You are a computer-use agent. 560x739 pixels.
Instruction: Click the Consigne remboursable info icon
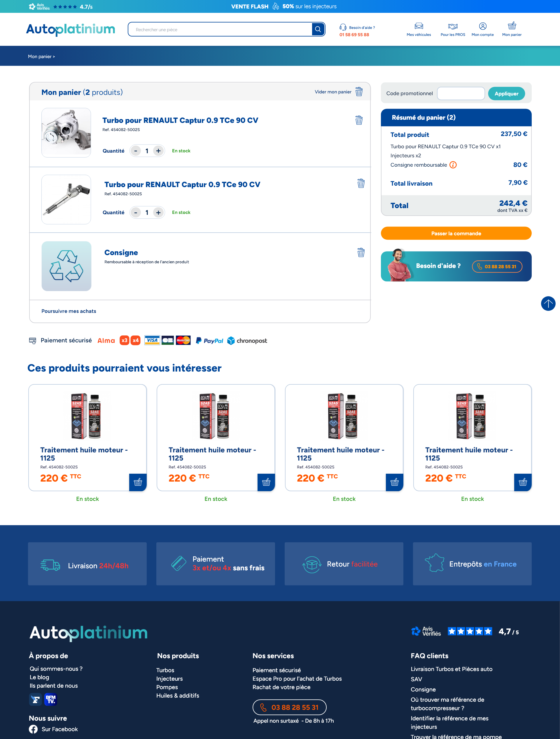pos(453,165)
